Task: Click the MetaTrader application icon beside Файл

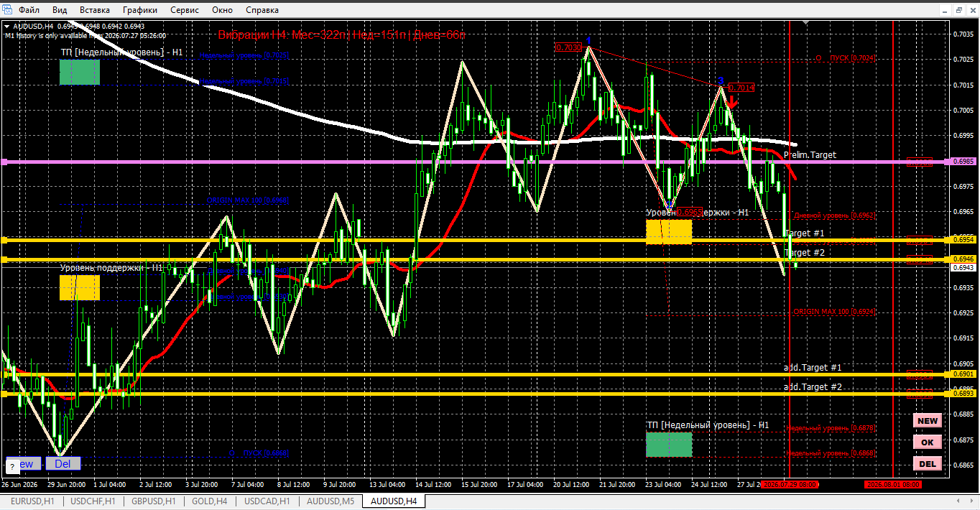Action: pos(7,10)
